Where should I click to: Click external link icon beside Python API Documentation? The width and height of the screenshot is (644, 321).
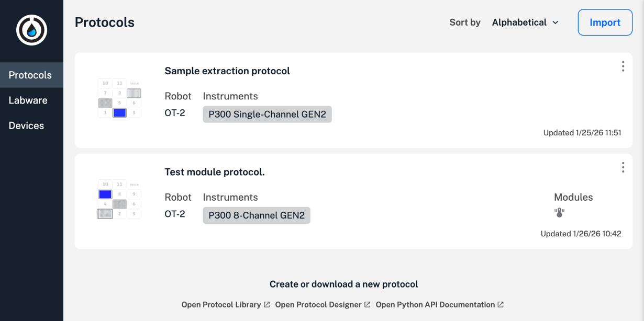(x=501, y=305)
